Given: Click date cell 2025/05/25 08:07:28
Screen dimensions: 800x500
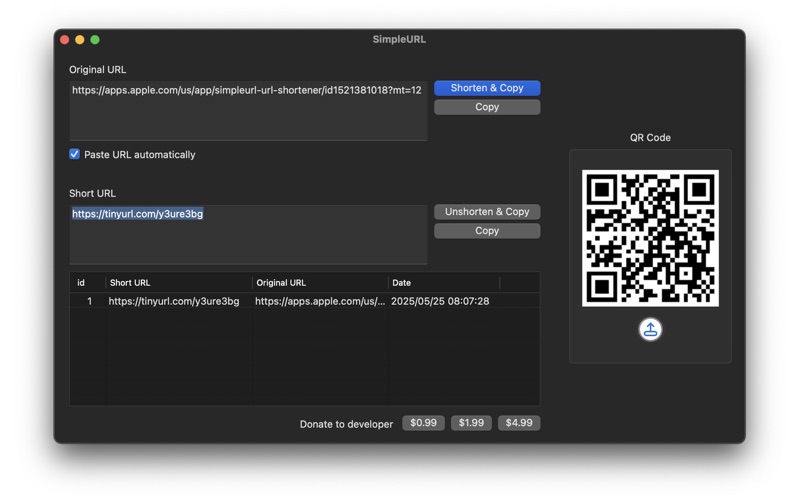Looking at the screenshot, I should pos(440,301).
